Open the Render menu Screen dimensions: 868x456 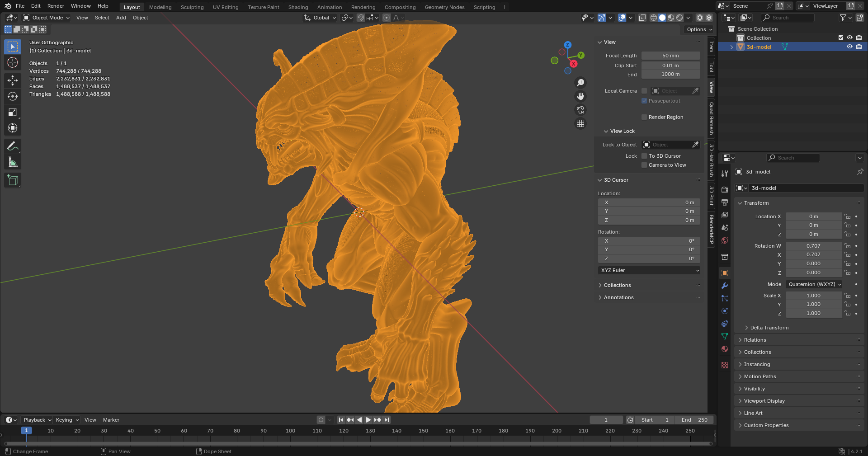coord(56,6)
